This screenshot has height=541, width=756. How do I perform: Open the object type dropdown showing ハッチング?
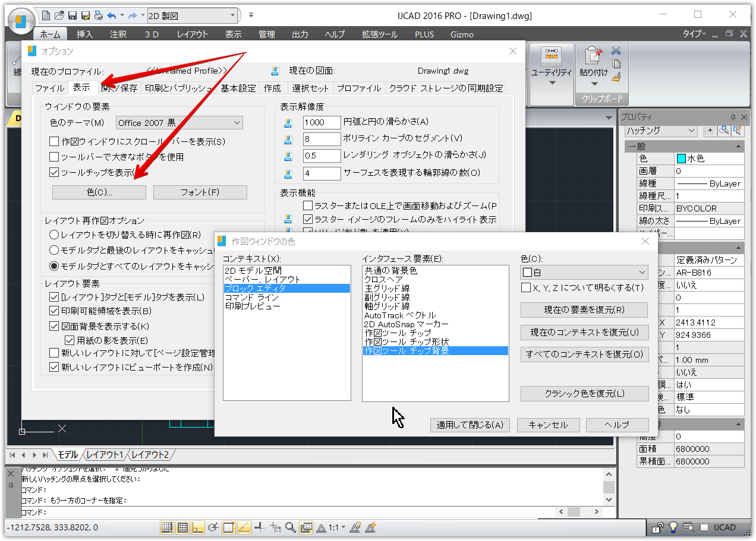660,131
